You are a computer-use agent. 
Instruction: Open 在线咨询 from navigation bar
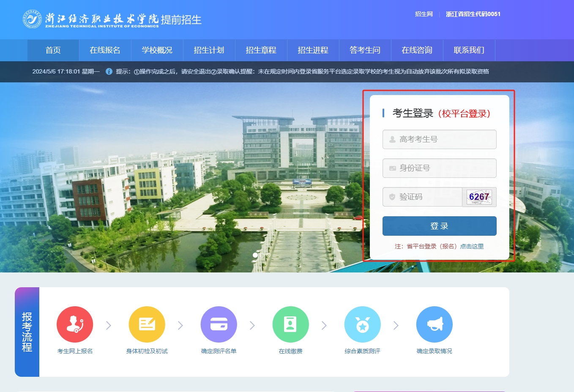(x=417, y=50)
